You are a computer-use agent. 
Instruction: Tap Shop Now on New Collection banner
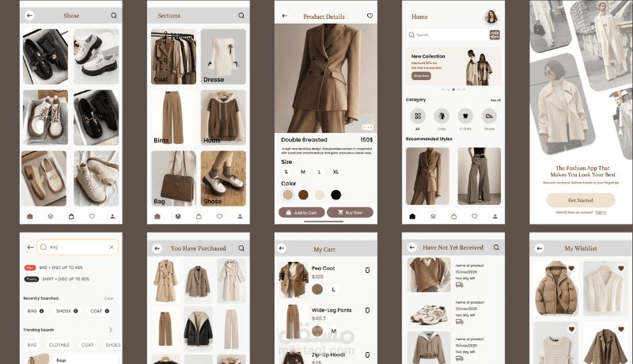pos(421,76)
